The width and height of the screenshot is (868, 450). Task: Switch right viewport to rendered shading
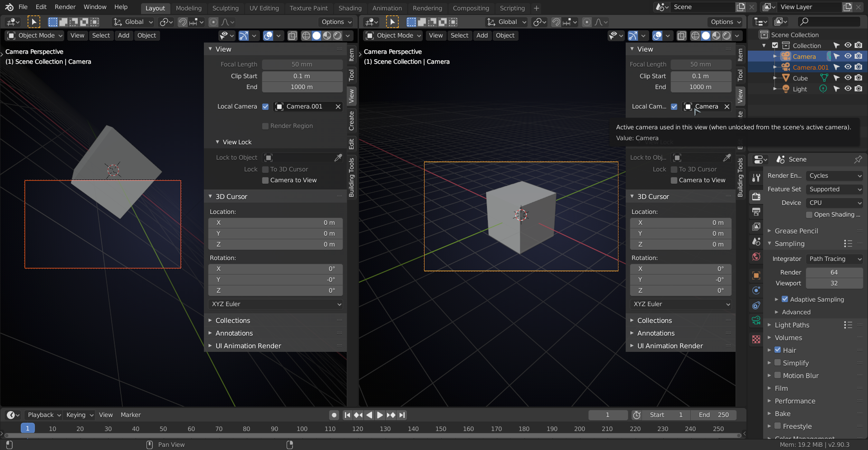click(726, 36)
